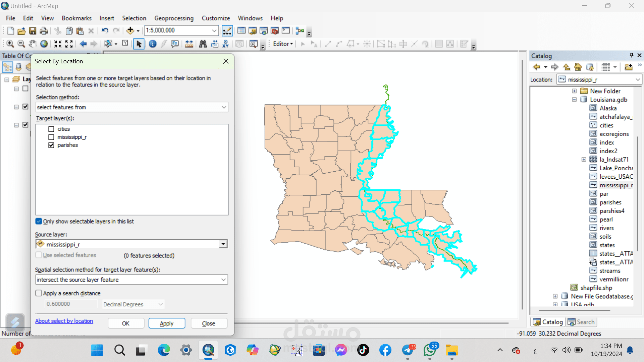Click the Find binoculars tool
The height and width of the screenshot is (362, 644).
[x=203, y=44]
